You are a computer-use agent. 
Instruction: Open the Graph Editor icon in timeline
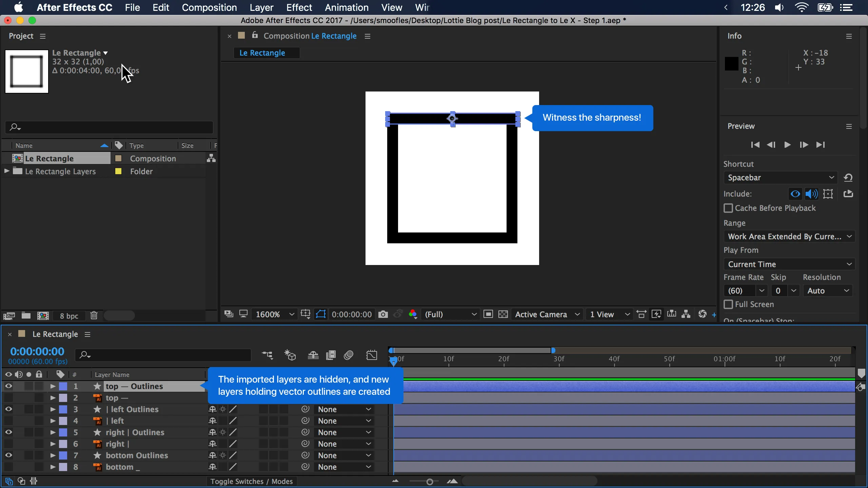(372, 355)
